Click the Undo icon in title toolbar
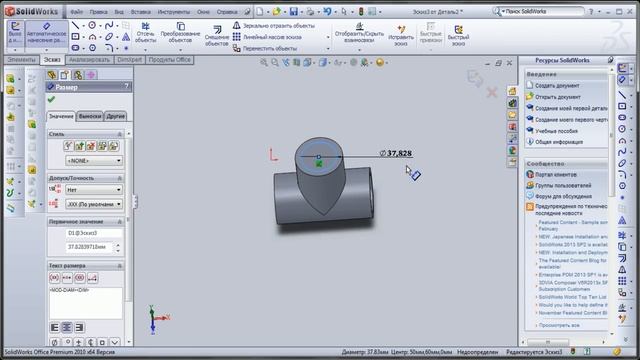 327,12
